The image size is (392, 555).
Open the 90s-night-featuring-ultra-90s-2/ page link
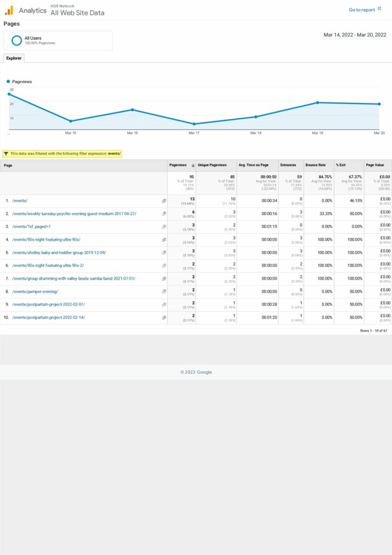point(48,266)
